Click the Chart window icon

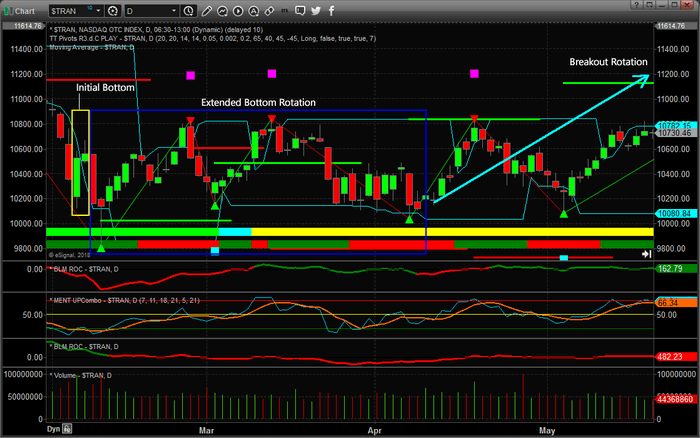click(9, 10)
